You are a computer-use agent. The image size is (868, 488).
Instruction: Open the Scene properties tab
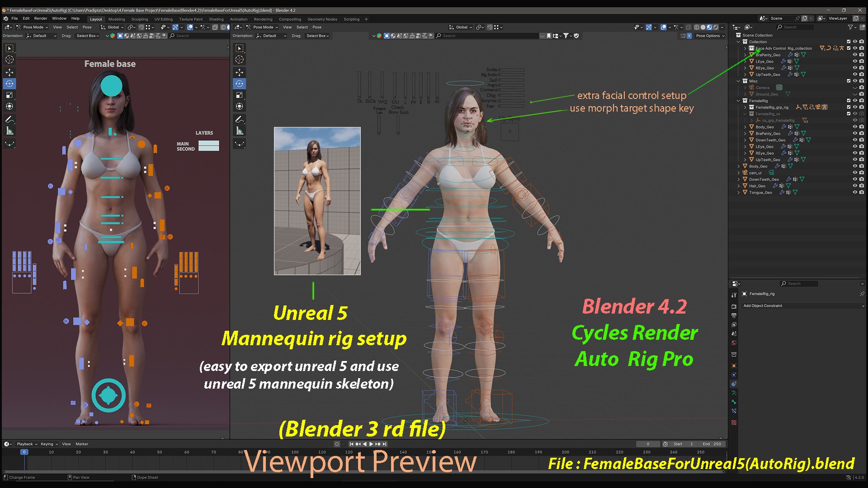[734, 333]
